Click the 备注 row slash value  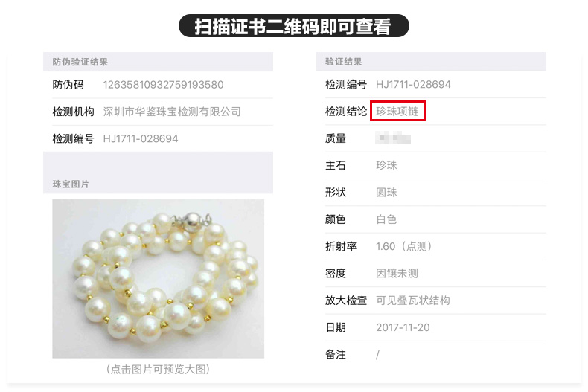[377, 355]
